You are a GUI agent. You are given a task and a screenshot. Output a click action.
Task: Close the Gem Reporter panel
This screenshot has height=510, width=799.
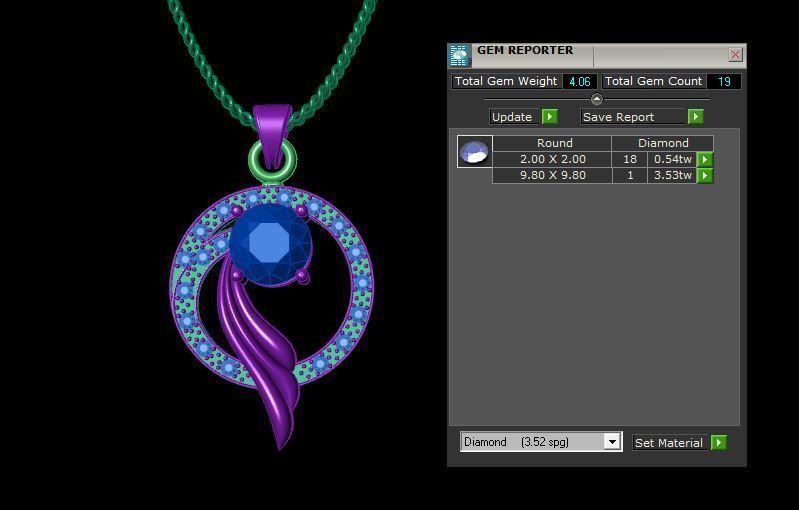[735, 55]
